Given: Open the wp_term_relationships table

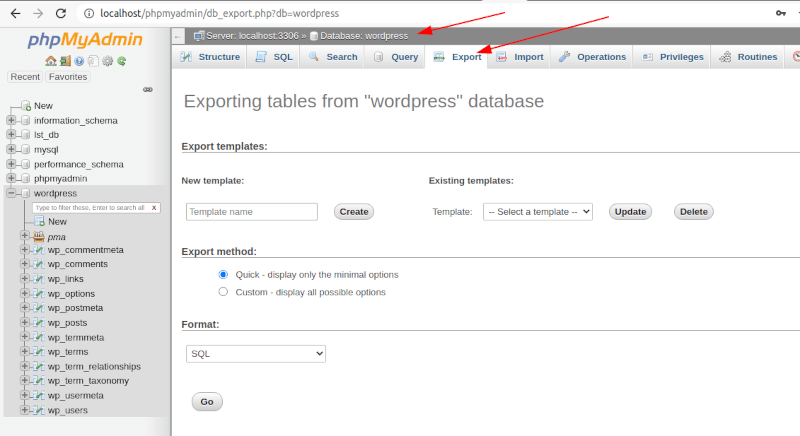Looking at the screenshot, I should (94, 367).
